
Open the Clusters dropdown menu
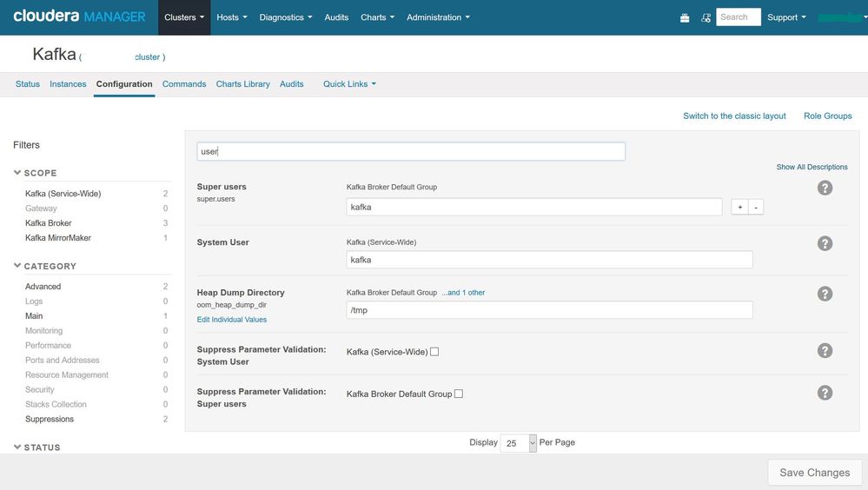tap(184, 17)
